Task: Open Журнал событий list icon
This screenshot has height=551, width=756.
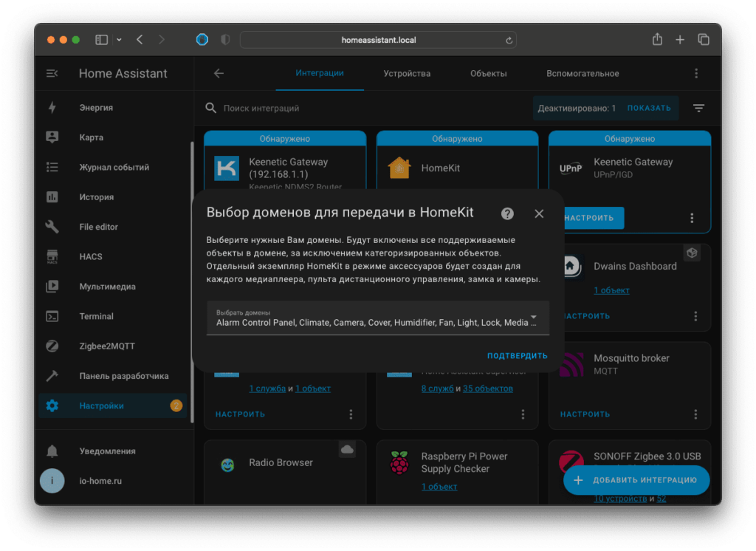Action: 52,167
